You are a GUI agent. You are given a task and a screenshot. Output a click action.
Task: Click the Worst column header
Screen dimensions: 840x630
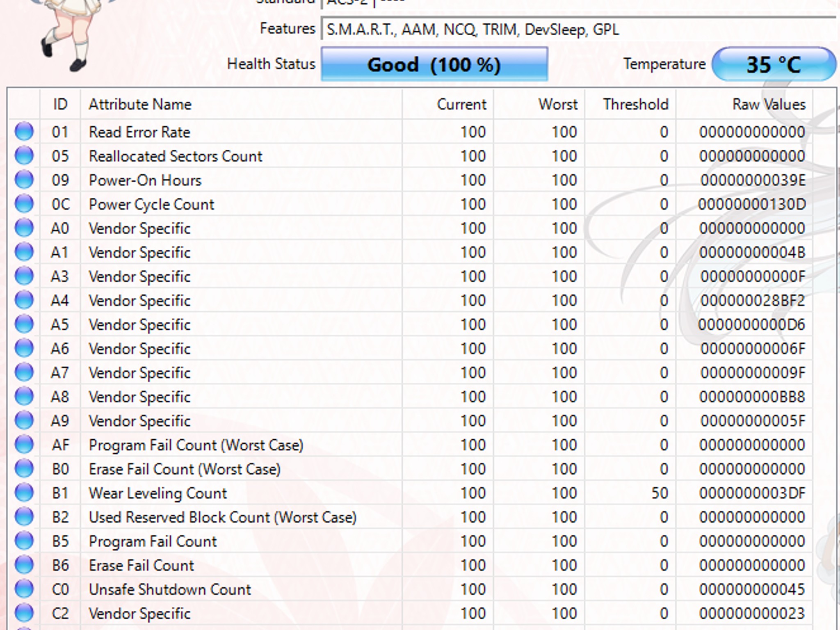pos(539,104)
